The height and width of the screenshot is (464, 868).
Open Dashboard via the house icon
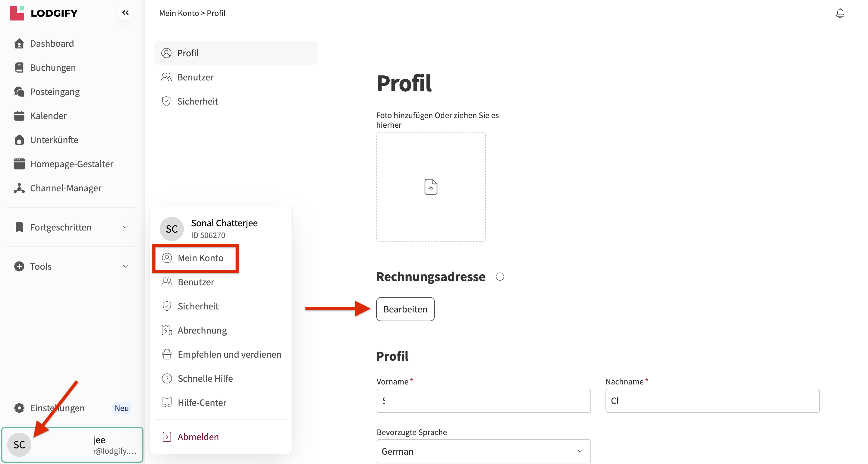[19, 43]
